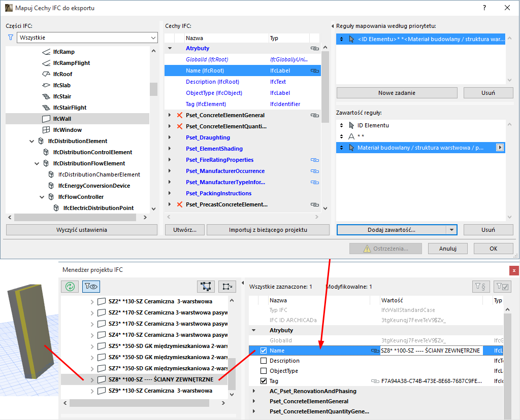Viewport: 520px width, 420px height.
Task: Click the arrow button on Materiał budowlany row
Action: (x=500, y=148)
